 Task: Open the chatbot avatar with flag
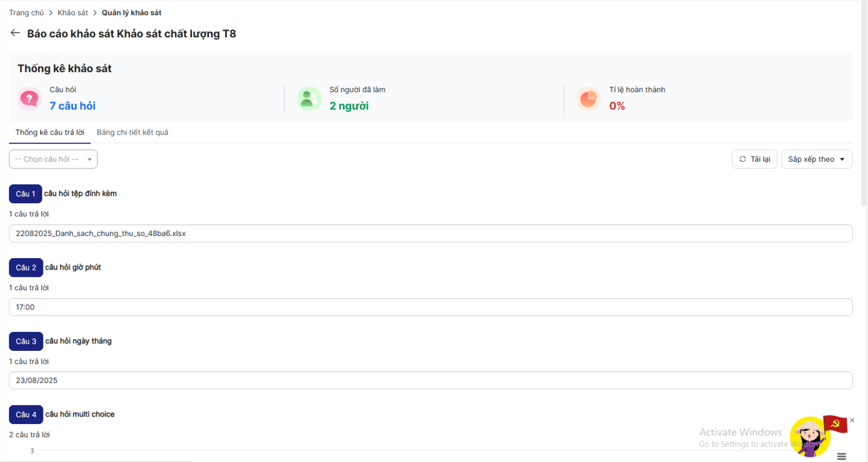(x=810, y=437)
